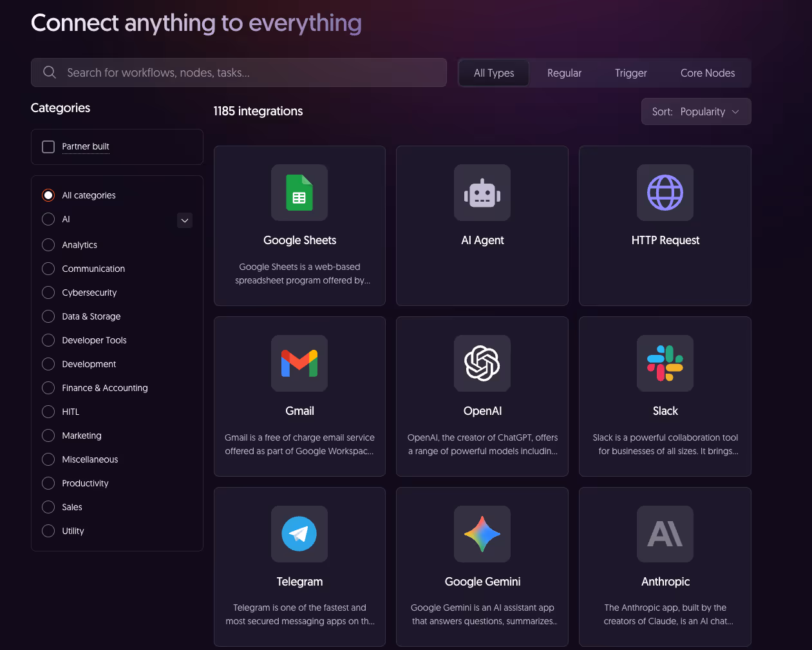Image resolution: width=812 pixels, height=650 pixels.
Task: Enable the Partner built checkbox
Action: [x=48, y=147]
